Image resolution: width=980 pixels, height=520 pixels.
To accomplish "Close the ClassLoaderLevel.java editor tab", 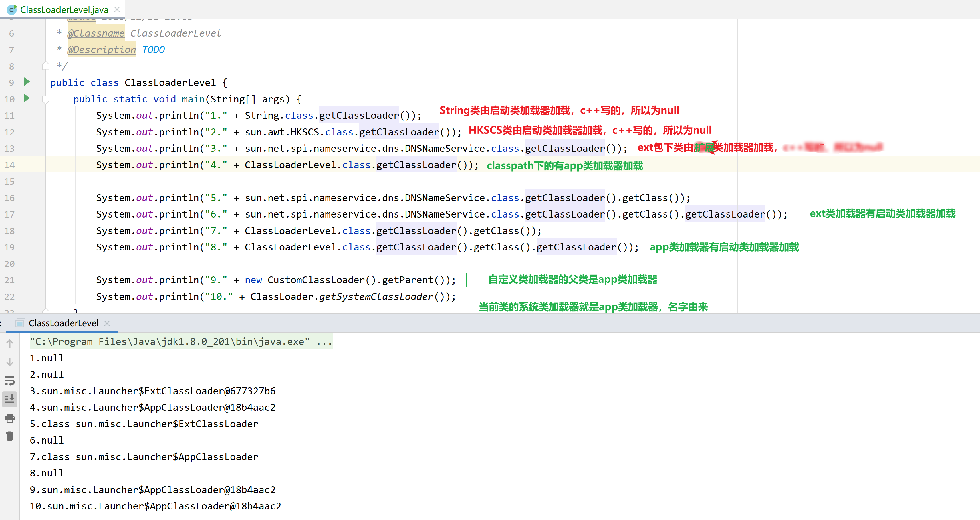I will [117, 9].
